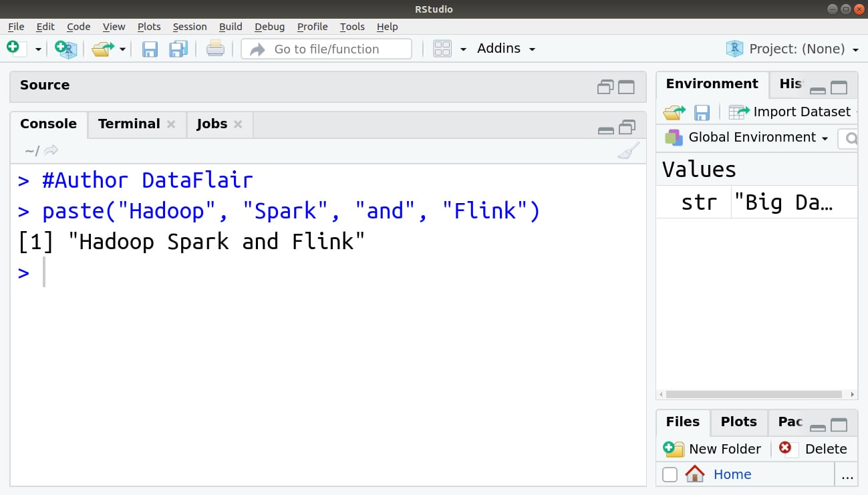Clear the console with the broom icon

[x=627, y=150]
